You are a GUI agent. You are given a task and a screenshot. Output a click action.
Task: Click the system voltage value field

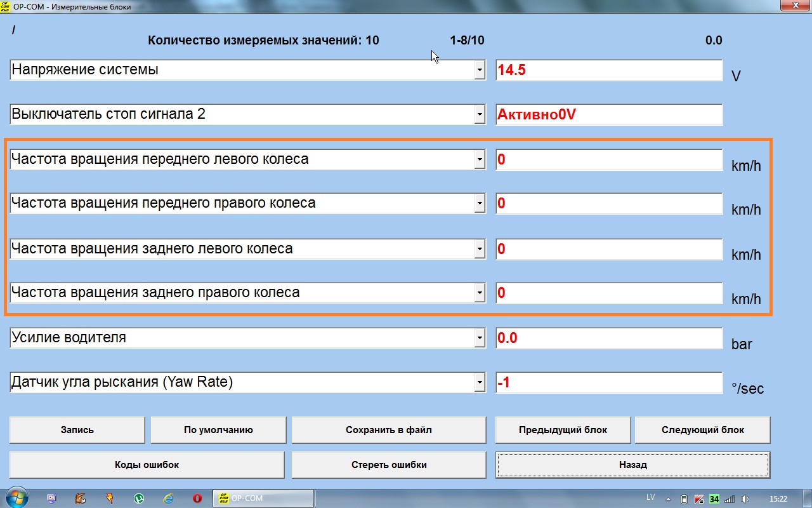point(608,70)
